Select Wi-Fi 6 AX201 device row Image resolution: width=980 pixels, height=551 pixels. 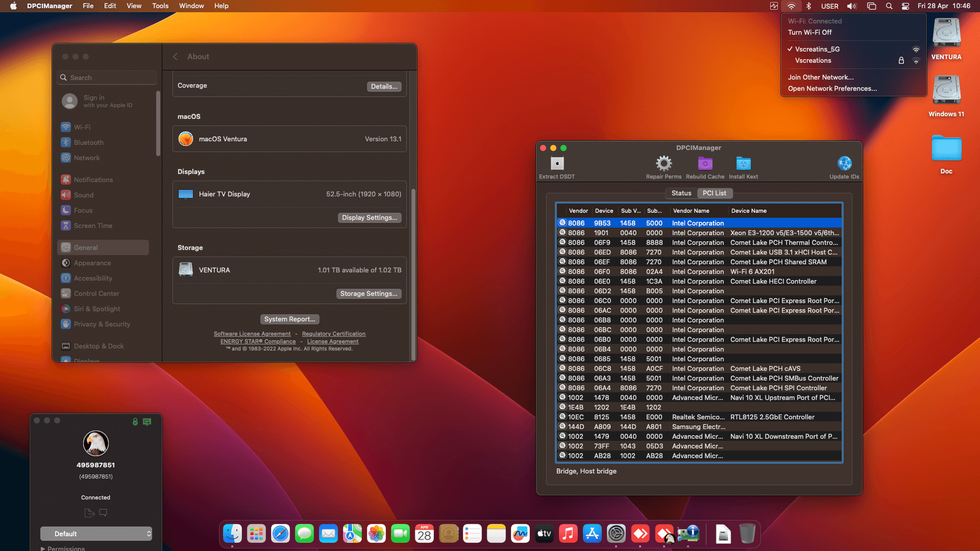click(x=699, y=271)
